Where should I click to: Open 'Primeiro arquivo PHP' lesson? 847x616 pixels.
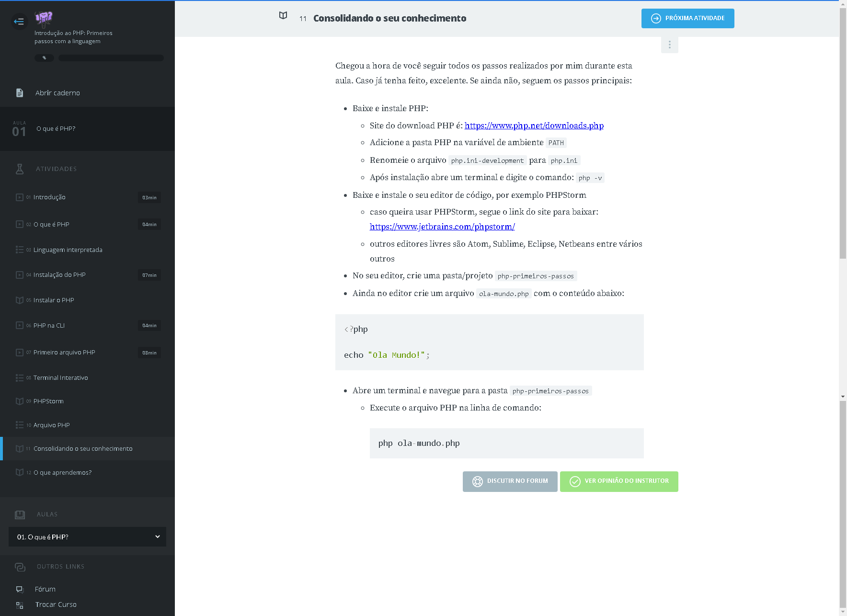click(x=64, y=353)
